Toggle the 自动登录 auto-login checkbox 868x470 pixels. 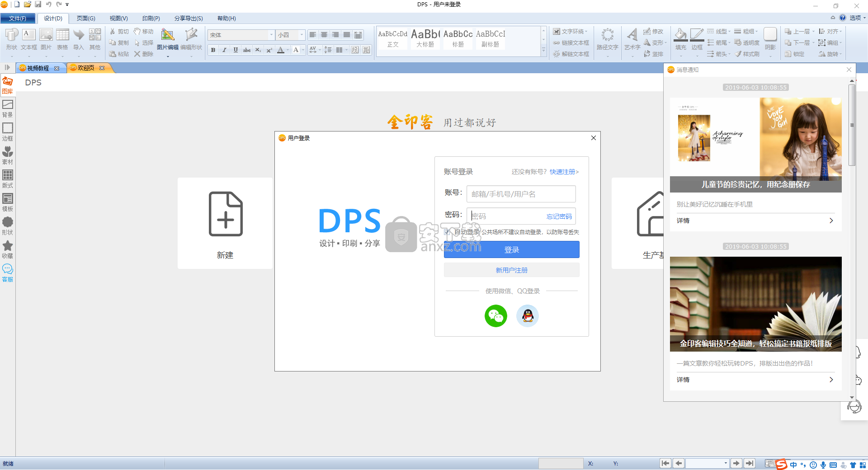(447, 232)
